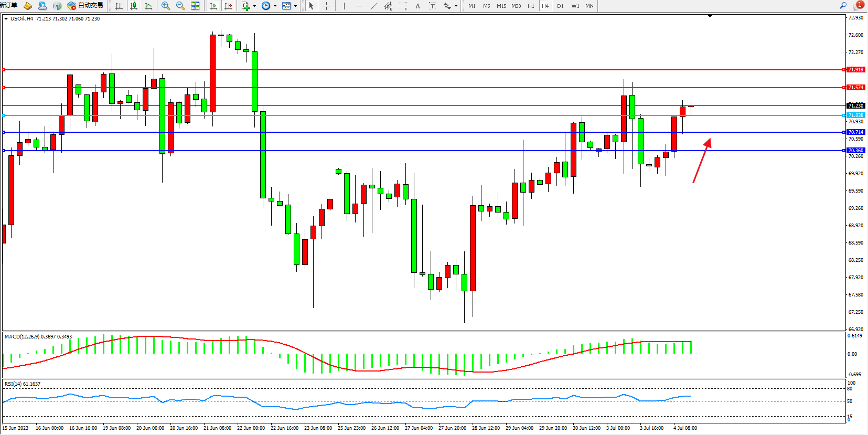Image resolution: width=868 pixels, height=435 pixels.
Task: Toggle Auto Scroll chart button
Action: pyautogui.click(x=213, y=6)
